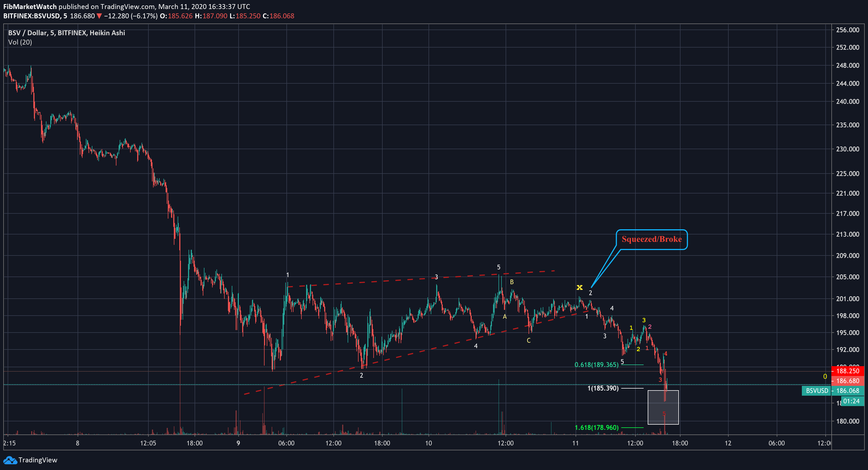Click the Vol (20) indicator legend
The width and height of the screenshot is (868, 470).
[20, 42]
